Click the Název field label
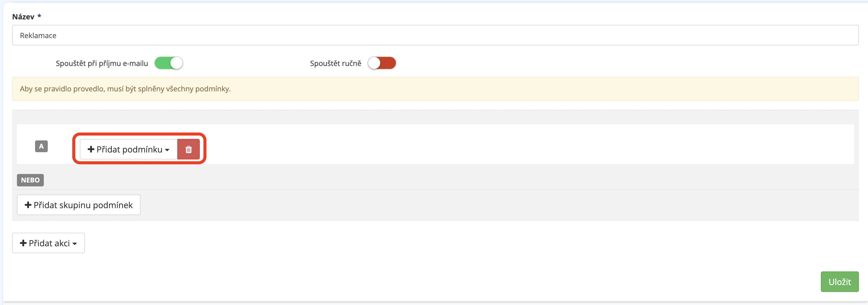 (x=23, y=17)
